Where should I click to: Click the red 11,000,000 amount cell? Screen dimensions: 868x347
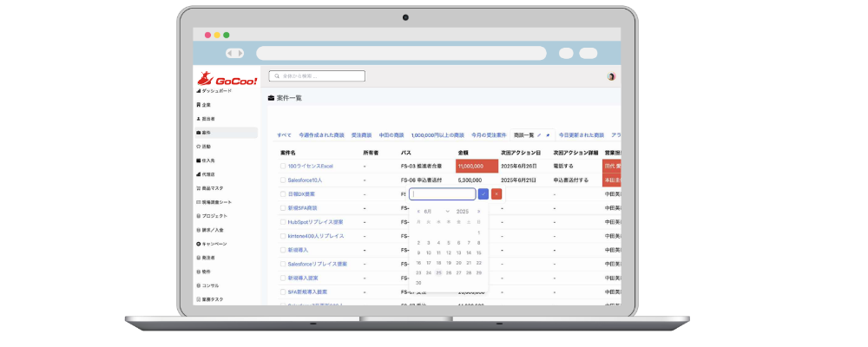(477, 166)
